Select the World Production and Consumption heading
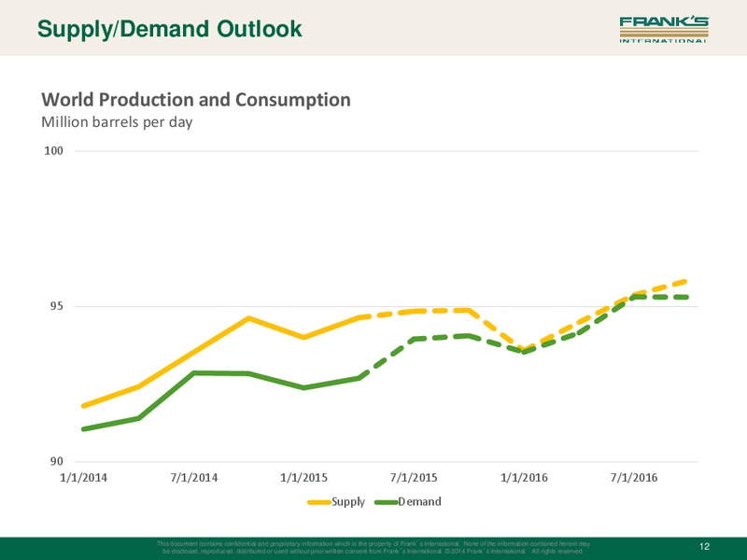The height and width of the screenshot is (560, 747). pyautogui.click(x=196, y=100)
